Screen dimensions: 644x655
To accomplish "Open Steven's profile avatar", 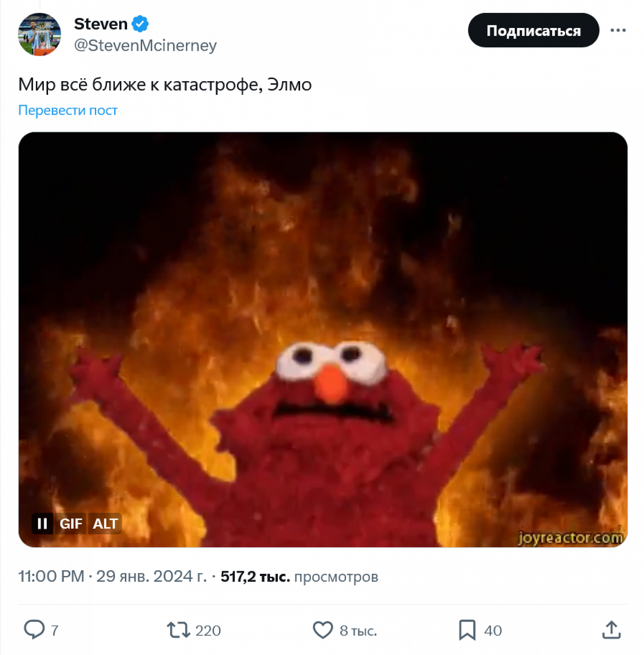I will click(39, 34).
